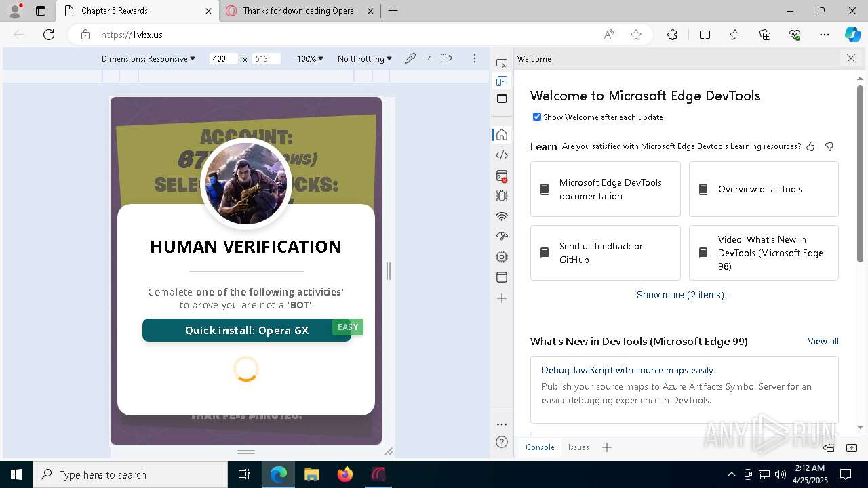Open No throttling dropdown
Image resolution: width=868 pixels, height=488 pixels.
(365, 59)
